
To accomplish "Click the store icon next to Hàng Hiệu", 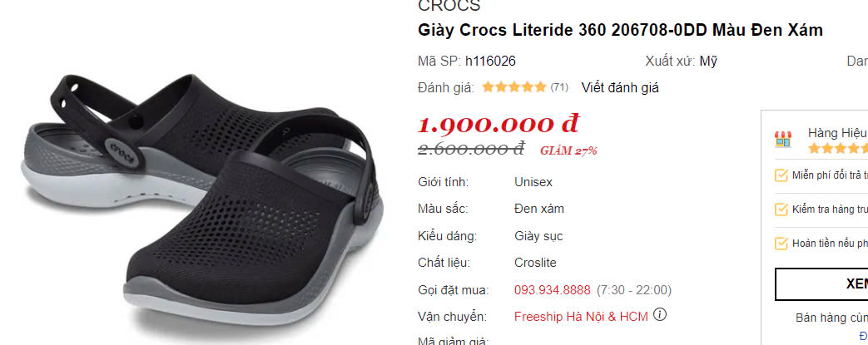I will [783, 140].
